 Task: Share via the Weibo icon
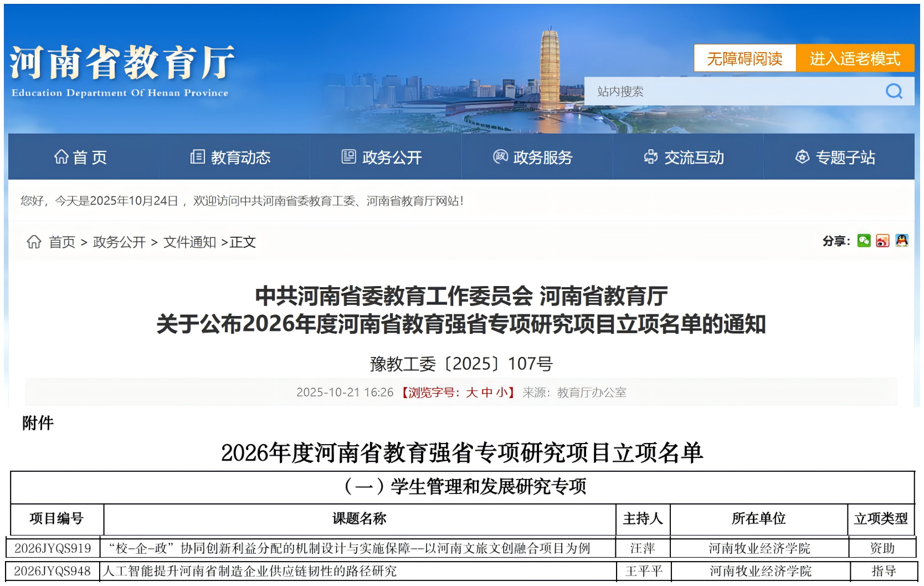click(x=882, y=241)
